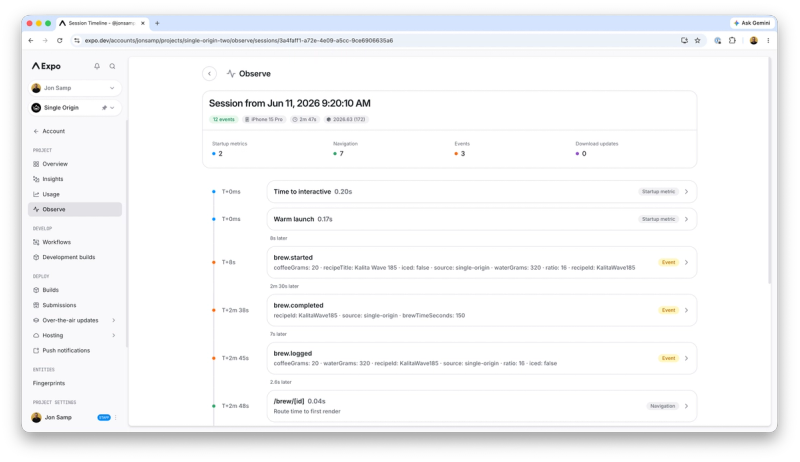This screenshot has width=800, height=462.
Task: Expand the brew.started chevron
Action: [x=686, y=262]
